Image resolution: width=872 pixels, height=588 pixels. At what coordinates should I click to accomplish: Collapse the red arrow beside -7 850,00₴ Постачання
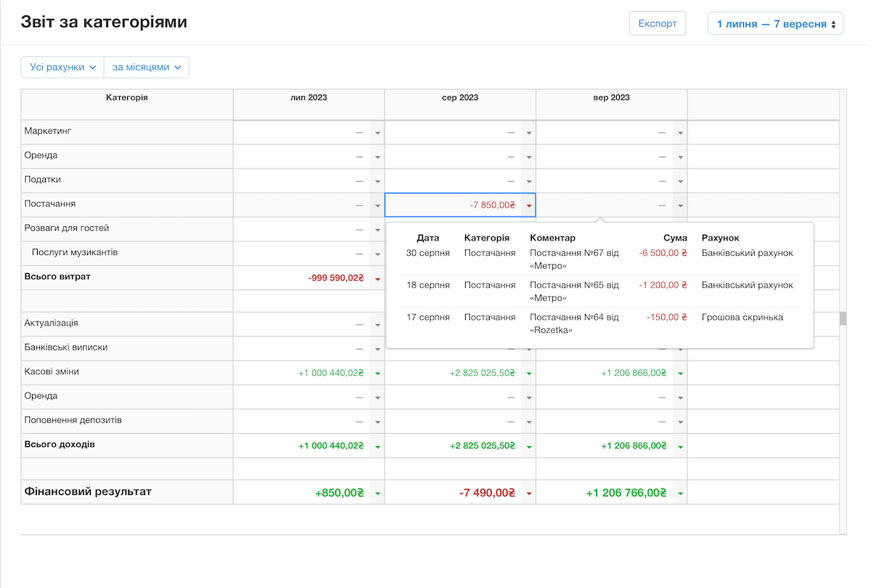coord(529,206)
